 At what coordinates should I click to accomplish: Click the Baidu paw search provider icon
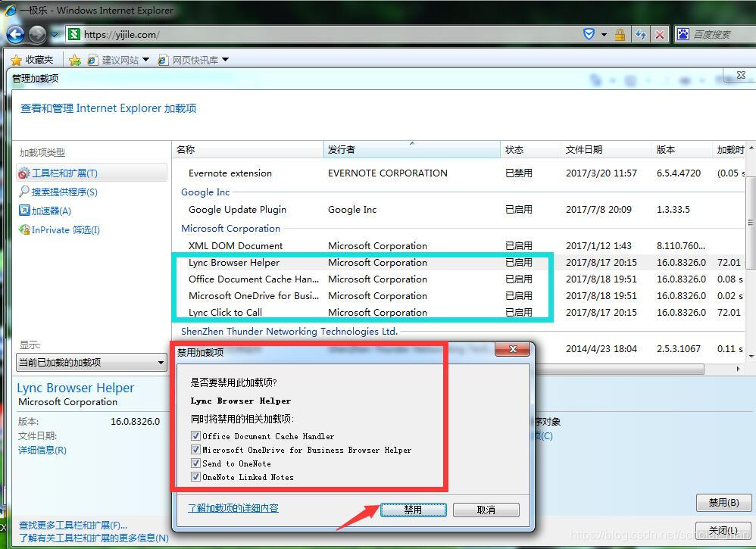point(683,34)
